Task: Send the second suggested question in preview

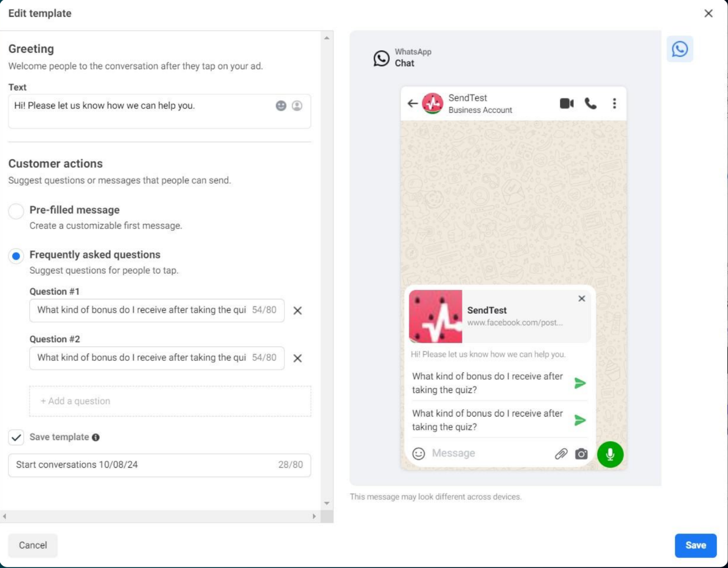Action: coord(580,421)
